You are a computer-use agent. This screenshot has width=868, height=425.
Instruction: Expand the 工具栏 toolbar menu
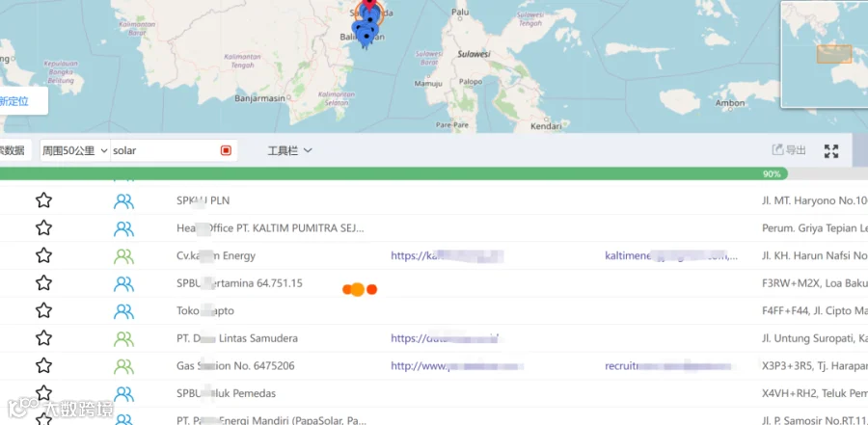pos(290,150)
